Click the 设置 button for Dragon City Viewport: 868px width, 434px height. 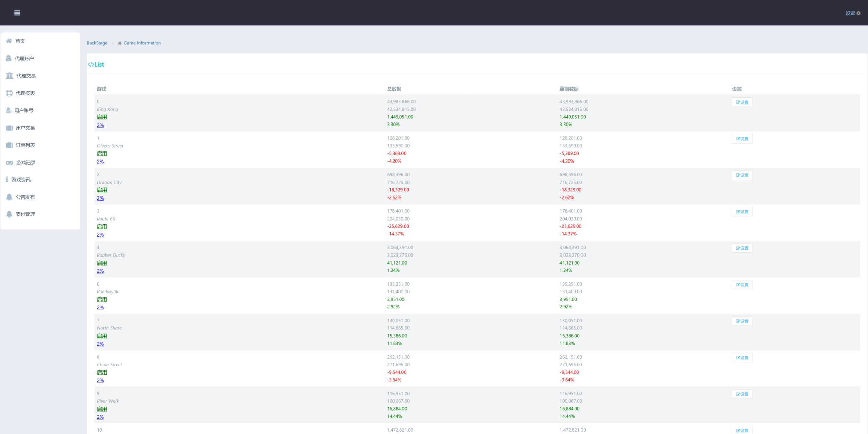(x=742, y=175)
